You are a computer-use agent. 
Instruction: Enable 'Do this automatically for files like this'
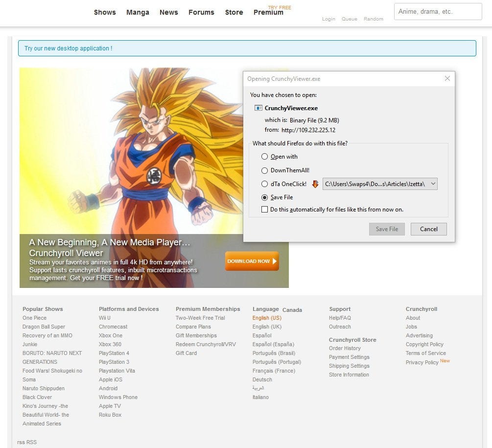pyautogui.click(x=265, y=209)
